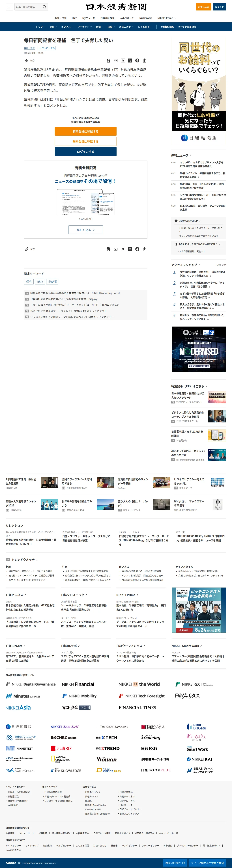Email the article via the top envelope icon
232x868 pixels.
(116, 61)
